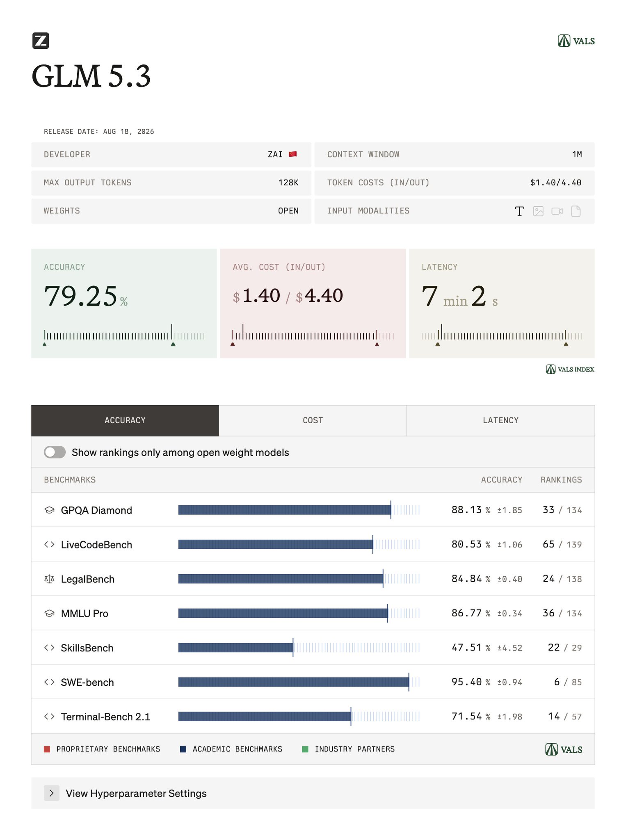Image resolution: width=626 pixels, height=840 pixels.
Task: Click the text modality T icon
Action: 519,211
